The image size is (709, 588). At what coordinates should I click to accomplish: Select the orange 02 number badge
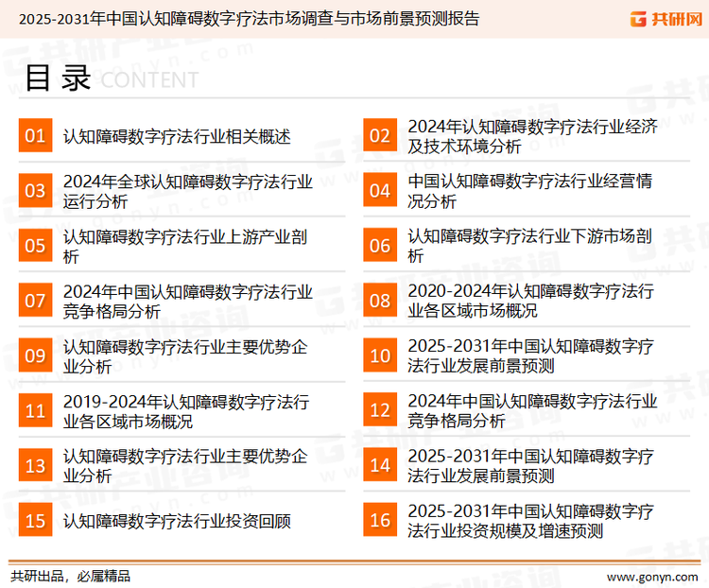pyautogui.click(x=379, y=136)
